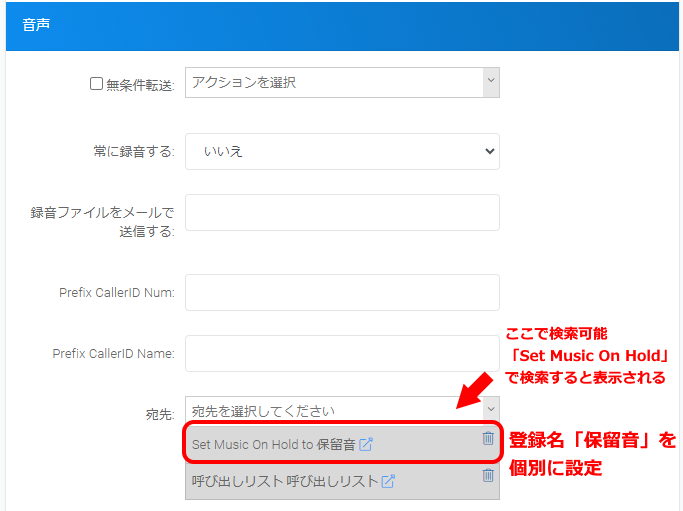Click the Prefix CallerID Name label

[114, 353]
